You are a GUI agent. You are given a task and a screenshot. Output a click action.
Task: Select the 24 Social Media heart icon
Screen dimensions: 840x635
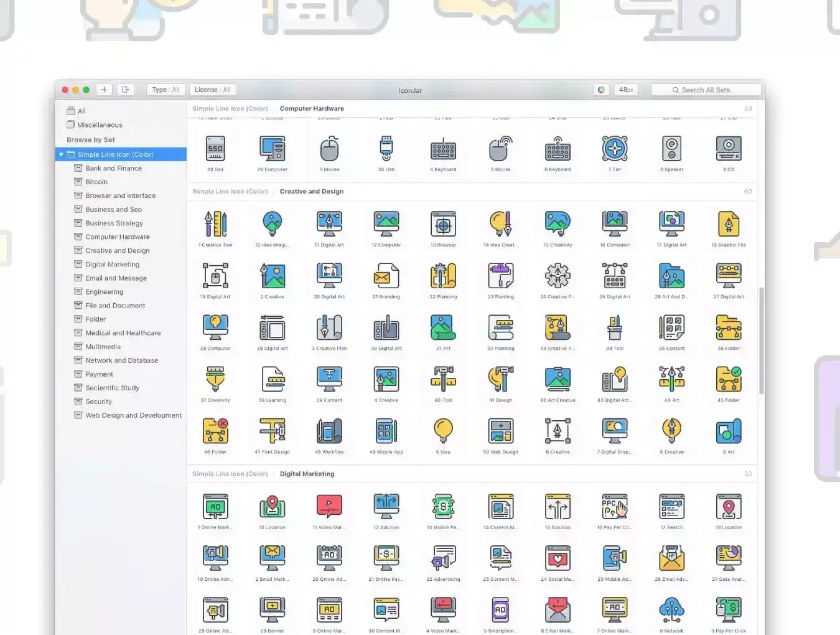[x=558, y=558]
